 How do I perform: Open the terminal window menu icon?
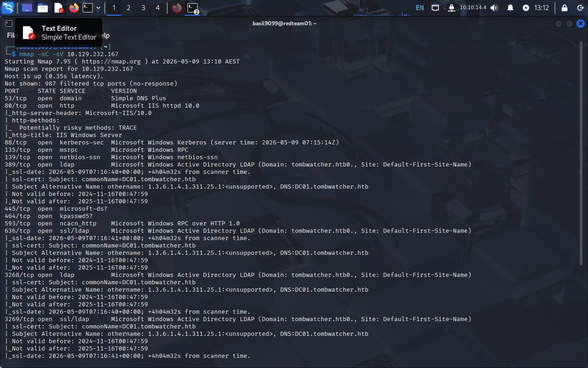point(8,23)
